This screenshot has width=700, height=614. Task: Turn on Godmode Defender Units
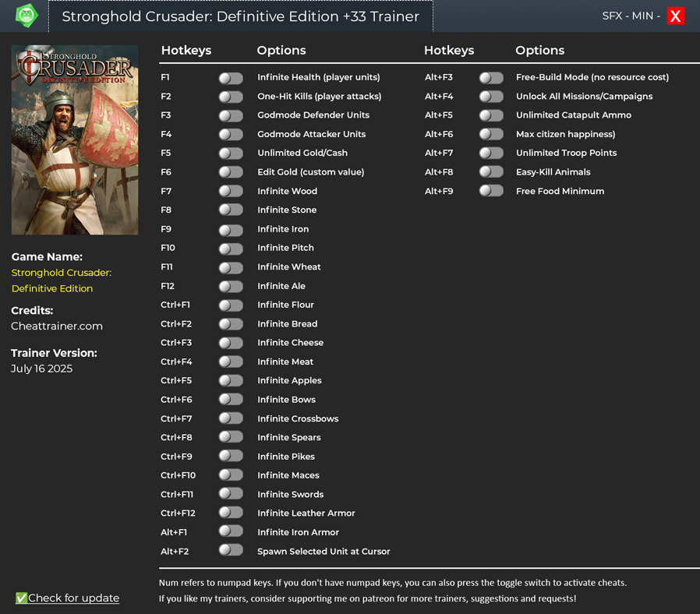[231, 115]
